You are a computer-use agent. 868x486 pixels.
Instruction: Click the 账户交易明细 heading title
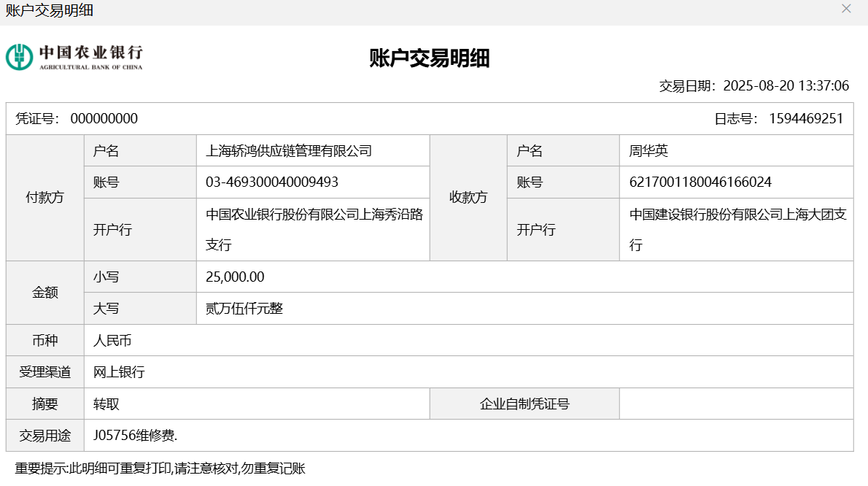pyautogui.click(x=430, y=58)
